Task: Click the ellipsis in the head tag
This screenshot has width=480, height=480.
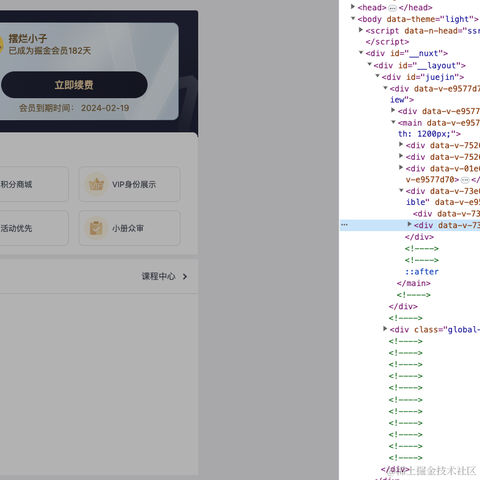Action: pos(392,8)
